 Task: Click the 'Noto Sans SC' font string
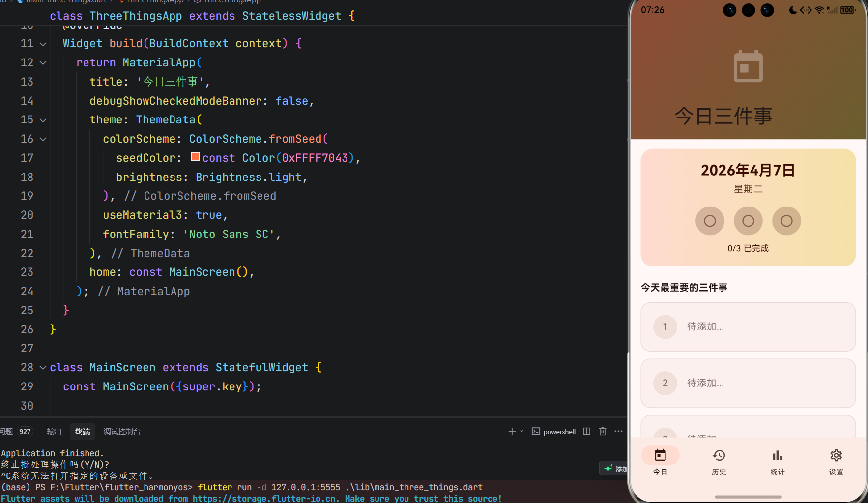tap(229, 234)
